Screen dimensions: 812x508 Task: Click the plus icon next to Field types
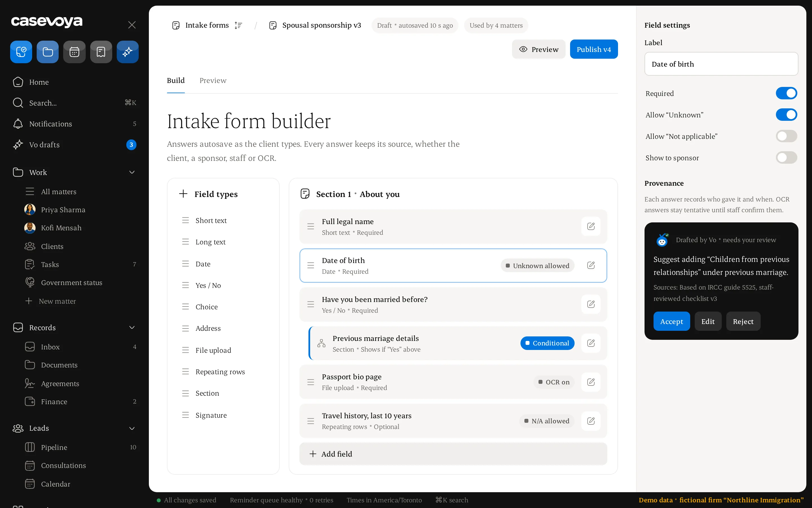183,194
